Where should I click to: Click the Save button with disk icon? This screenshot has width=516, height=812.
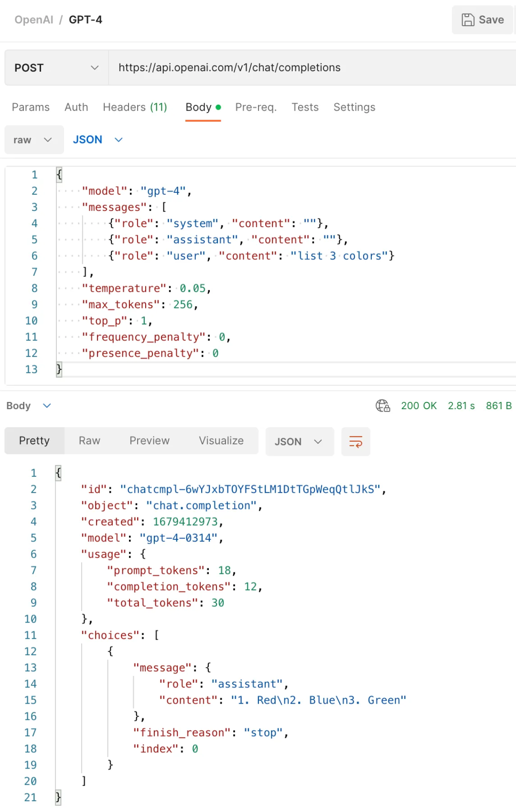(x=483, y=20)
